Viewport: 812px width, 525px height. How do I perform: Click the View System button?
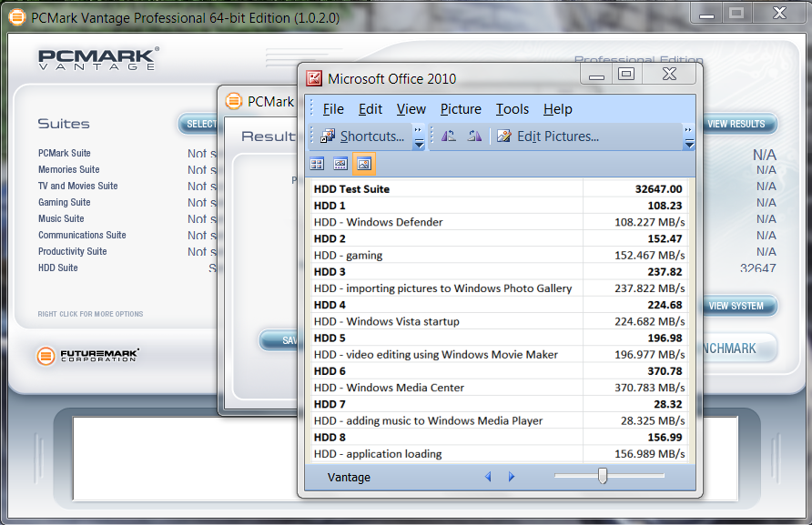736,306
